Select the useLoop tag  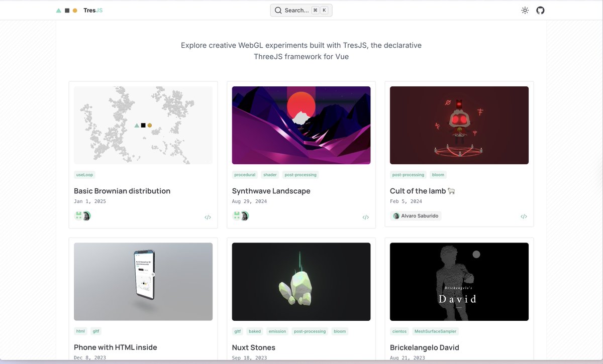(84, 175)
